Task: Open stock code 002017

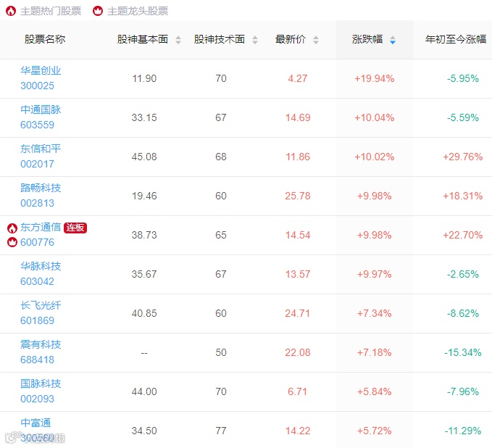Action: 38,164
